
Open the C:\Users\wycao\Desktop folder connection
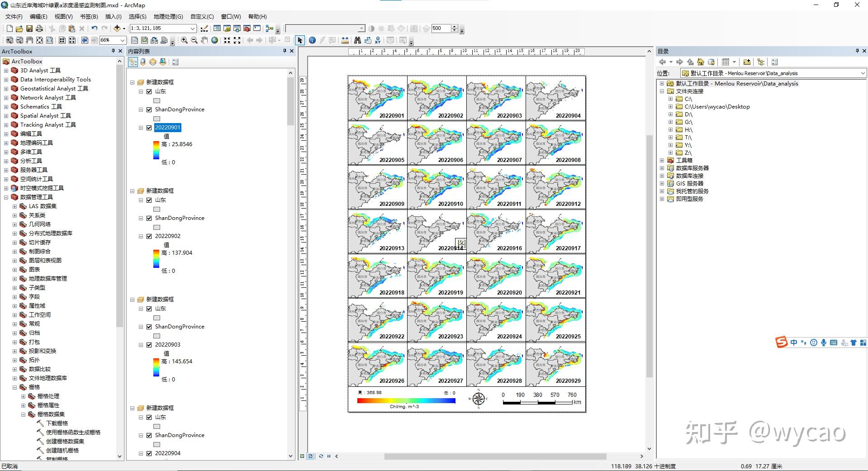(717, 107)
